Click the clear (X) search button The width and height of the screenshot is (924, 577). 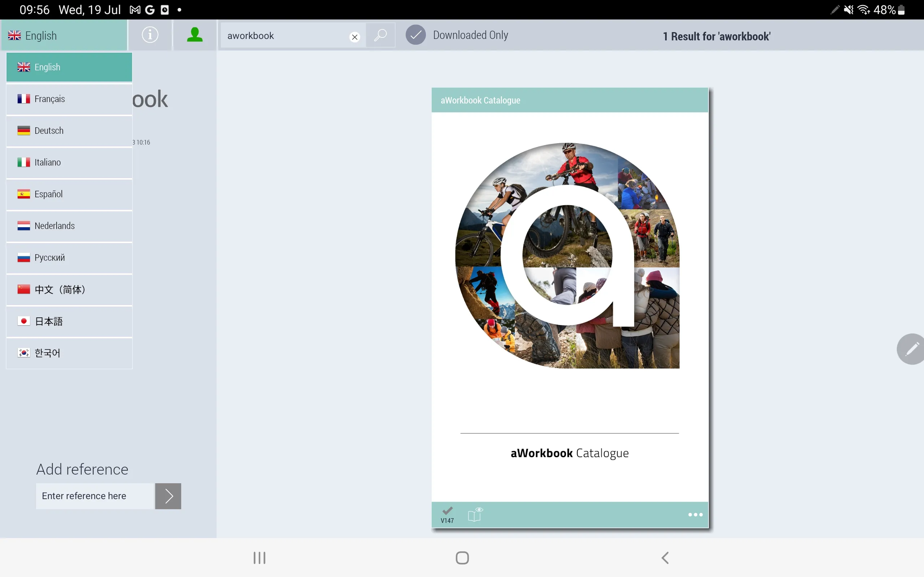coord(354,35)
